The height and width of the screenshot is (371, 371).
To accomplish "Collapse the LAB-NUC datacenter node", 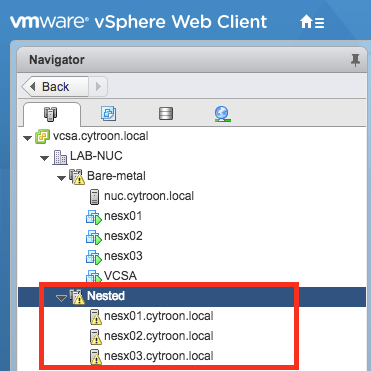I will click(x=44, y=158).
